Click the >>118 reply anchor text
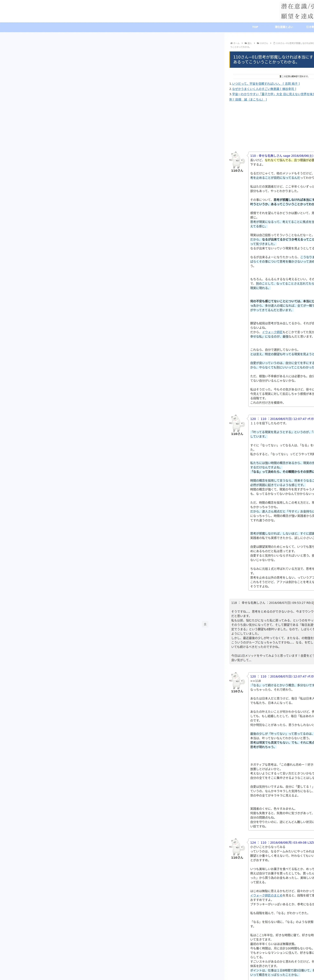Screen dimensions: 314x980 [x=256, y=681]
